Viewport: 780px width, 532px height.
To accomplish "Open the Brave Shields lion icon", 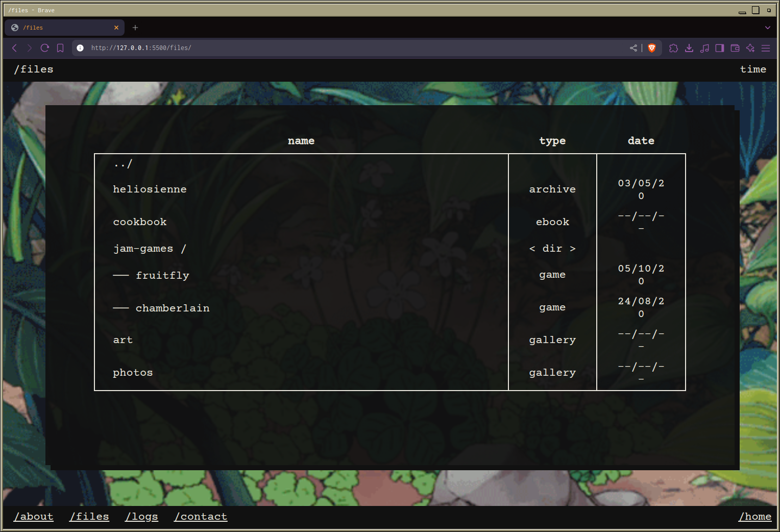I will click(x=652, y=48).
